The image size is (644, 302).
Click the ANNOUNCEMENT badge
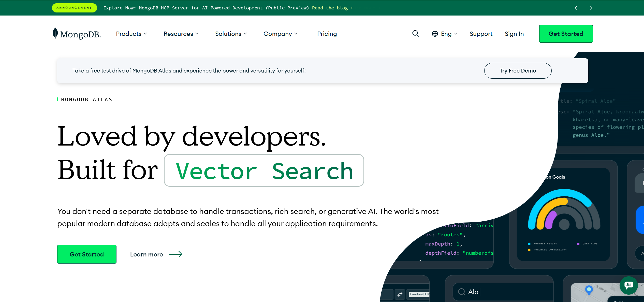(74, 8)
